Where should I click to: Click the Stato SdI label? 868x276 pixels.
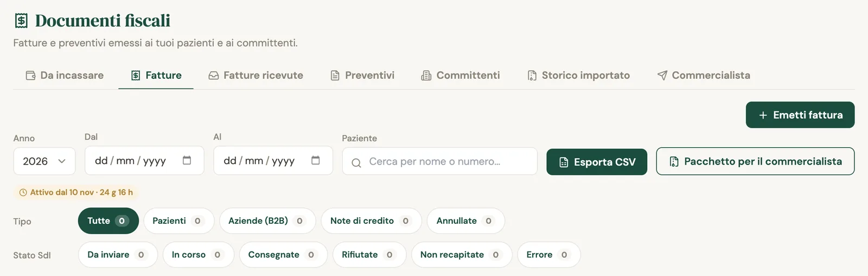32,255
